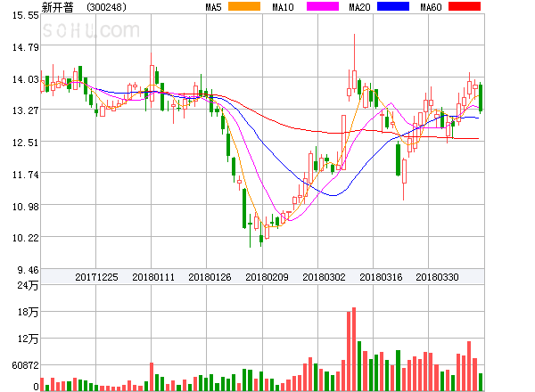
Task: Click the 20180316 date label
Action: click(x=381, y=277)
